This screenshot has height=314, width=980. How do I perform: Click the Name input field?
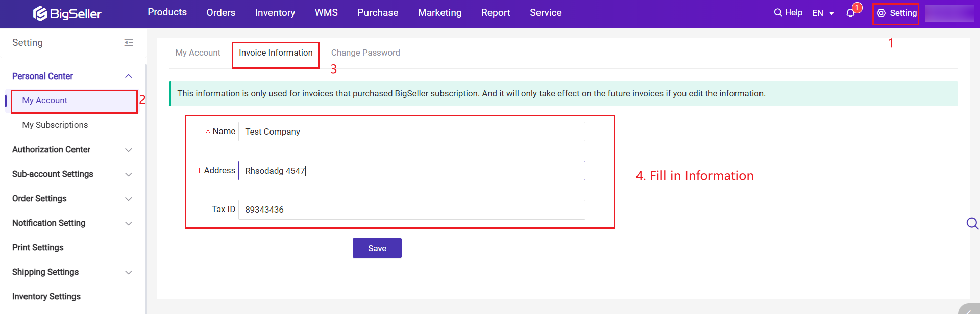pos(412,132)
